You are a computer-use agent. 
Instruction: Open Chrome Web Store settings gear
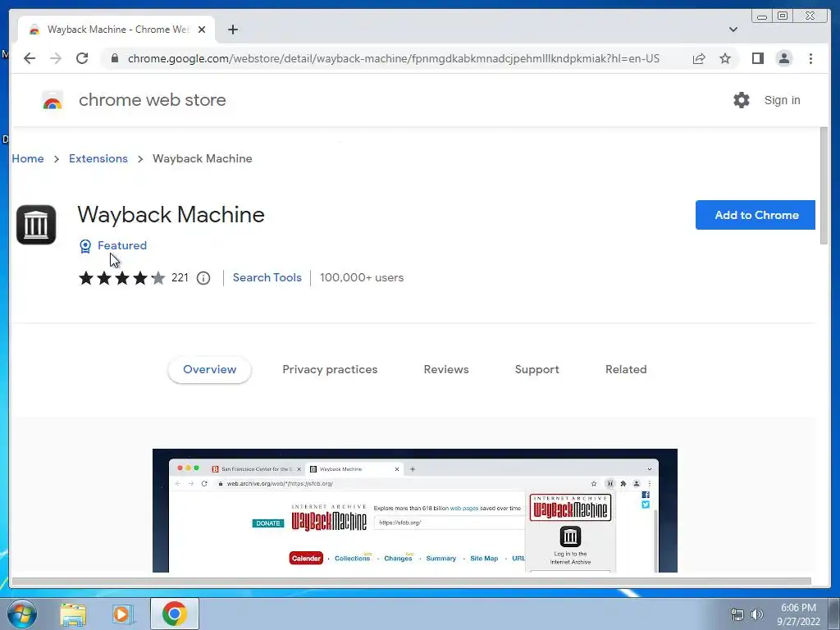point(742,100)
